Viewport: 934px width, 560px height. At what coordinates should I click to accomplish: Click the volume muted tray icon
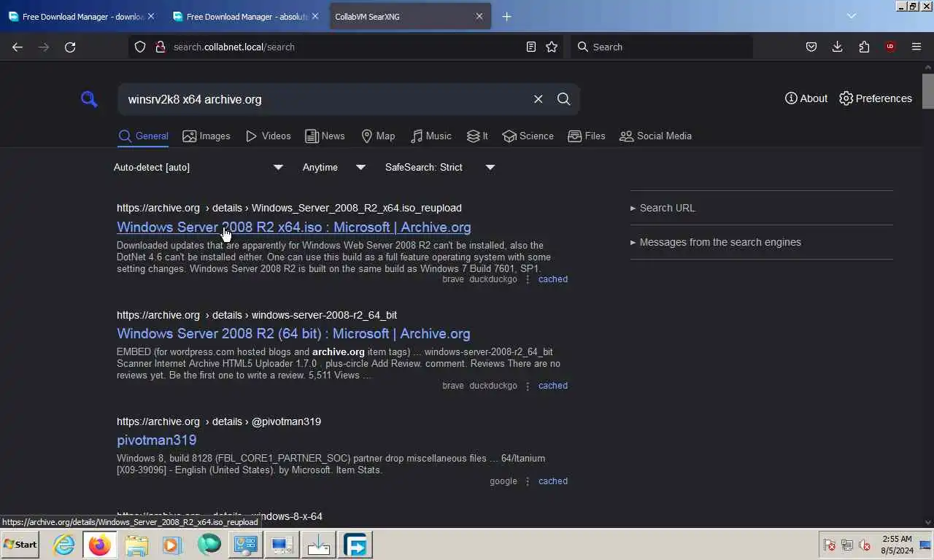[x=865, y=545]
